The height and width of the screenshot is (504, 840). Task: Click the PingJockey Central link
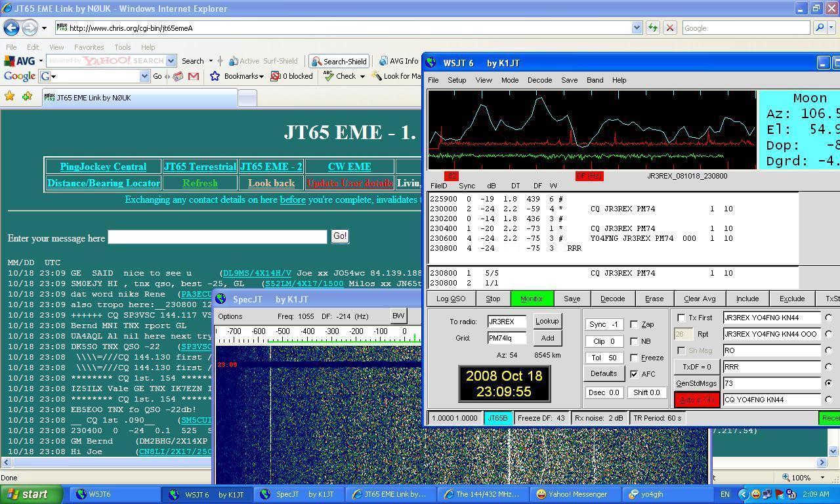pyautogui.click(x=103, y=167)
